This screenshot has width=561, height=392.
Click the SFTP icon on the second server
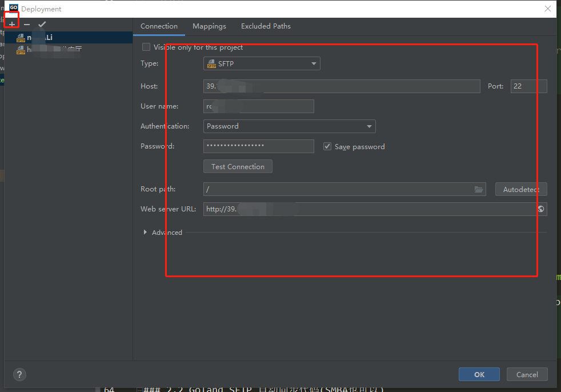coord(21,49)
